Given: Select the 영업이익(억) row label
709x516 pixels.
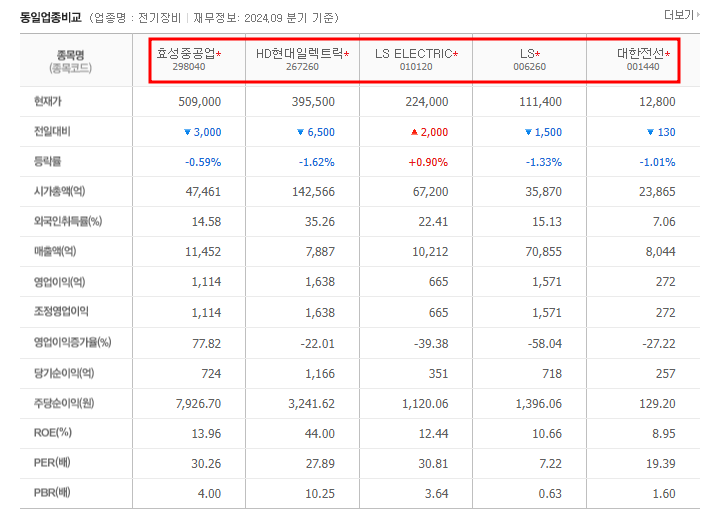Looking at the screenshot, I should pos(59,282).
